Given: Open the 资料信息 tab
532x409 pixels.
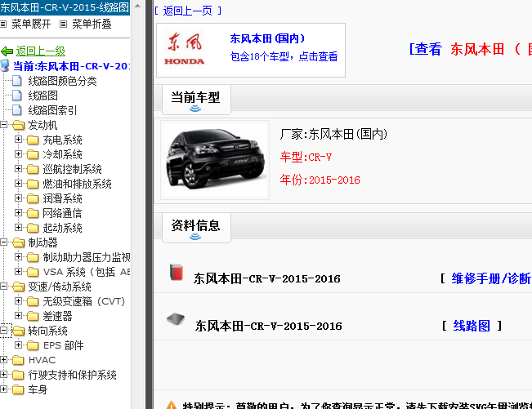Looking at the screenshot, I should click(196, 228).
